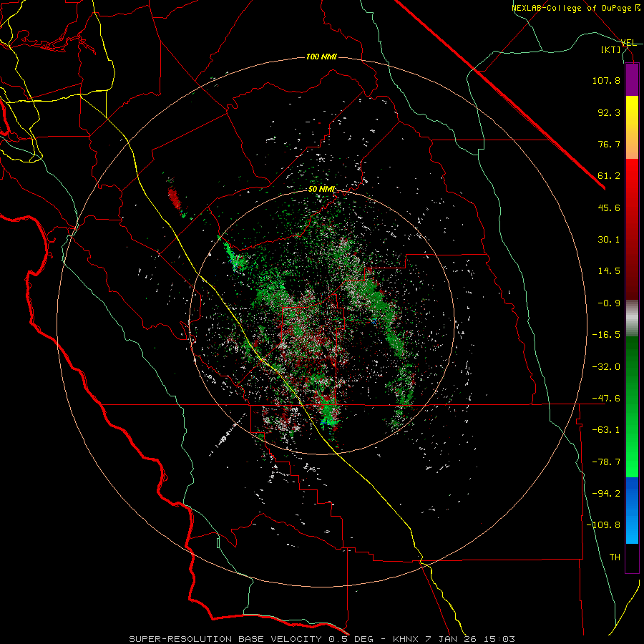Screen dimensions: 644x644
Task: Click the NEXLAB-College of DuPage watermark text
Action: [x=576, y=8]
